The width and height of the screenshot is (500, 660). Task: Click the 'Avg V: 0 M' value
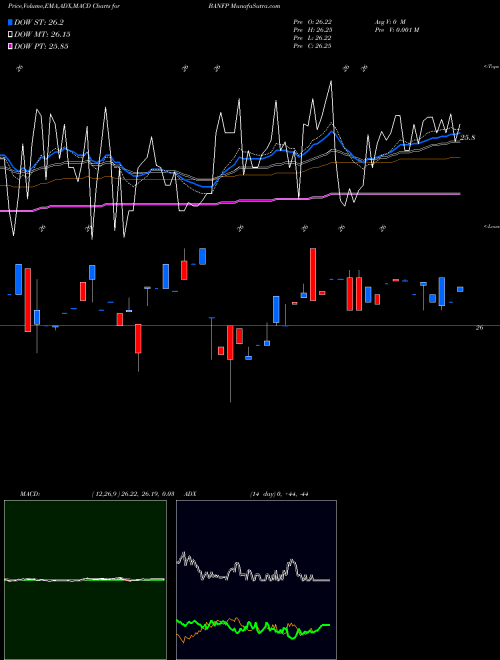(390, 22)
